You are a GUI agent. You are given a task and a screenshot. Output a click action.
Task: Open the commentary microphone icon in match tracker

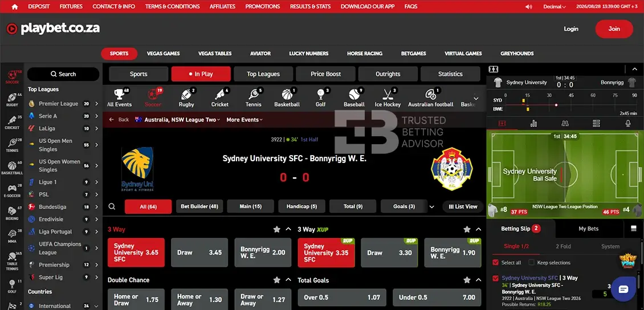coord(628,123)
